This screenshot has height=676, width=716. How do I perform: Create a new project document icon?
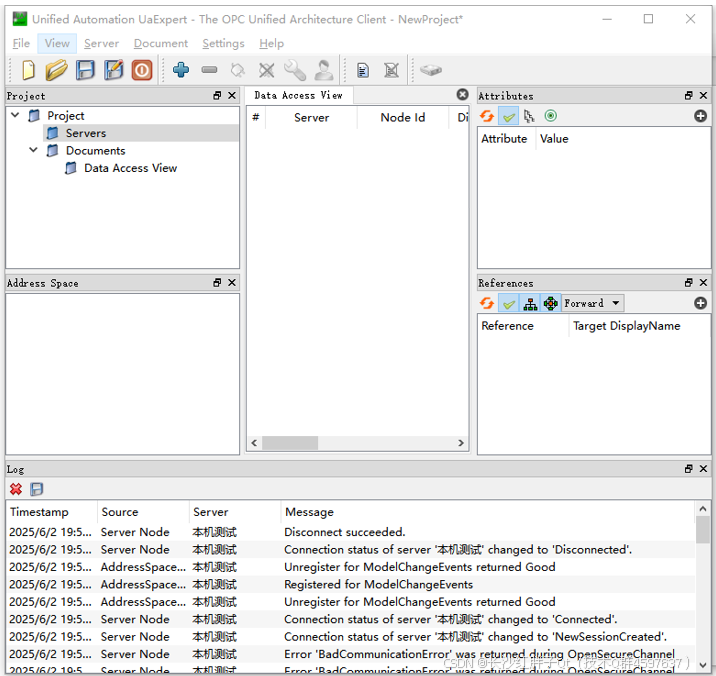click(x=28, y=70)
